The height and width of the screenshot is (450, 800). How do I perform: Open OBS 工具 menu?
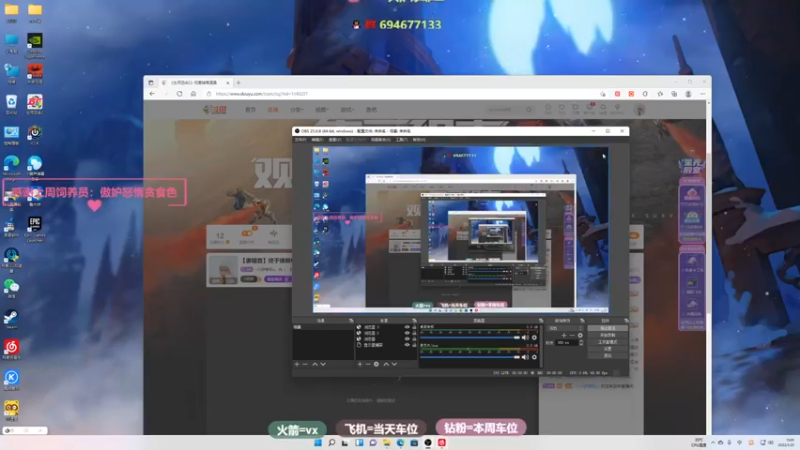click(x=402, y=139)
